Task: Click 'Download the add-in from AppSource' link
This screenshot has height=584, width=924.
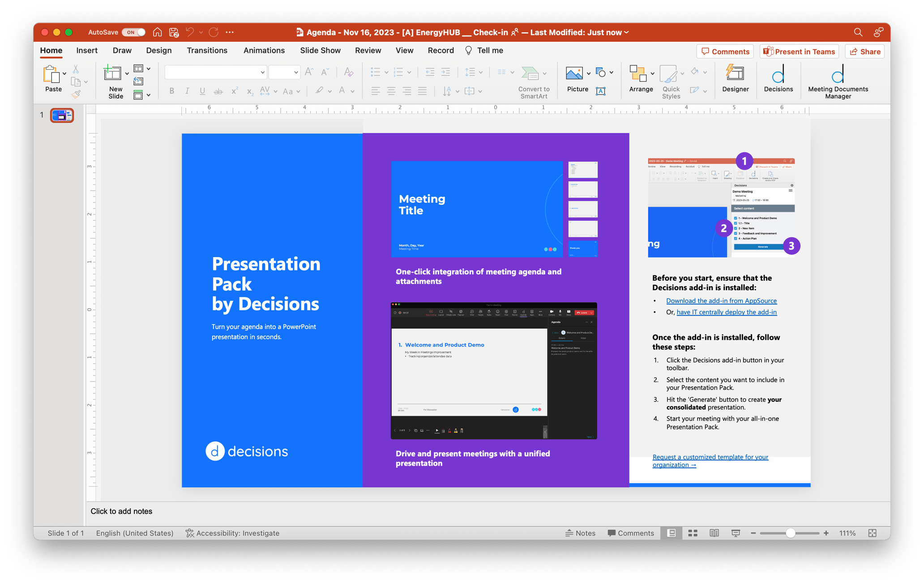Action: click(720, 301)
